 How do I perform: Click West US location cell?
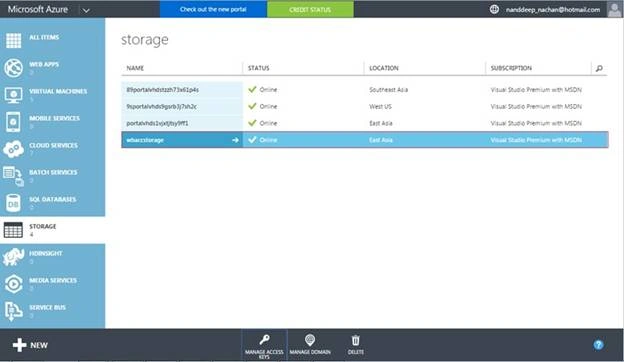coord(380,107)
